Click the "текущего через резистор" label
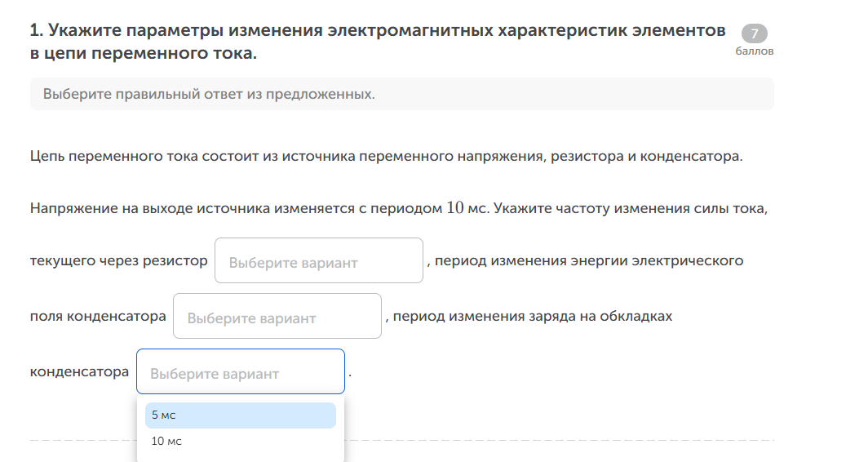This screenshot has height=462, width=868. [118, 261]
